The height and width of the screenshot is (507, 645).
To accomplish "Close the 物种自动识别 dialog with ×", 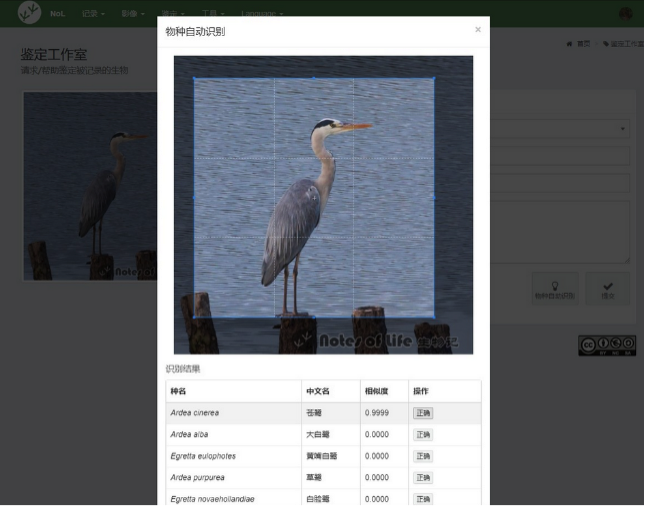I will (478, 30).
